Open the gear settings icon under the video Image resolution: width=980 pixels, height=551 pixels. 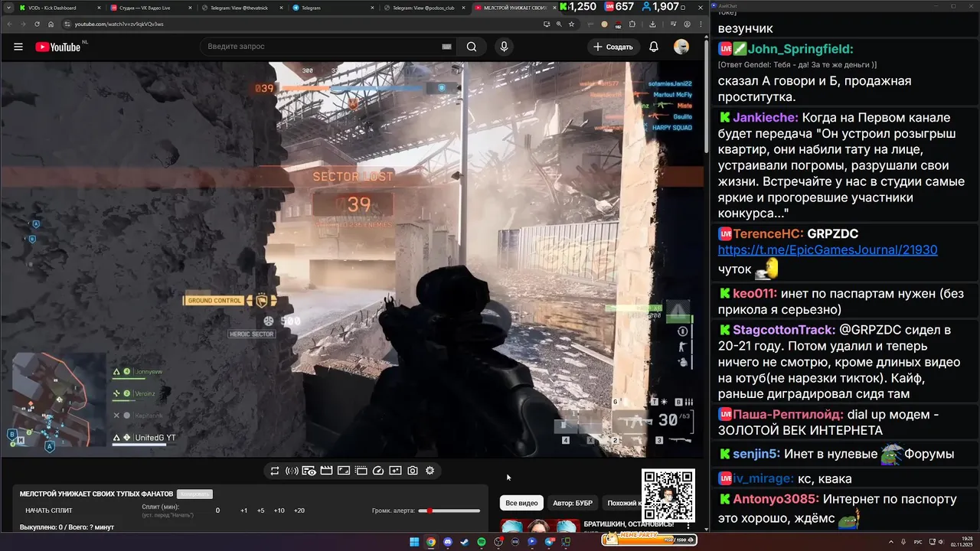pos(430,471)
